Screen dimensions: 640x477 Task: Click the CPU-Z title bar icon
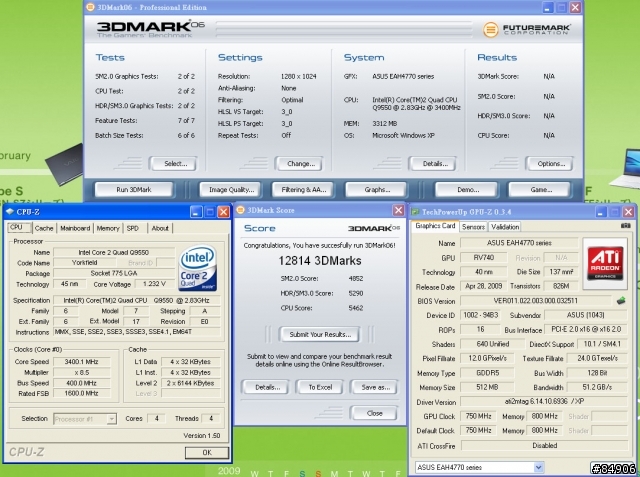coord(10,212)
